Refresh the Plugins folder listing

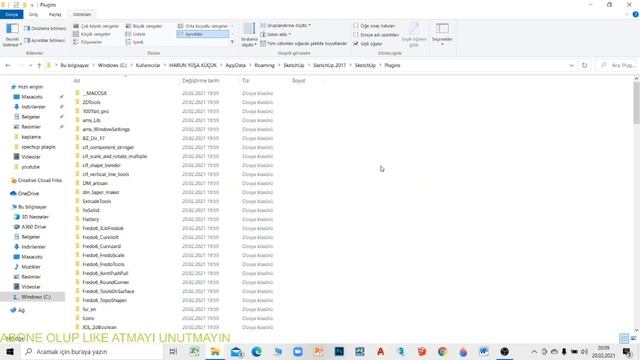coord(584,65)
